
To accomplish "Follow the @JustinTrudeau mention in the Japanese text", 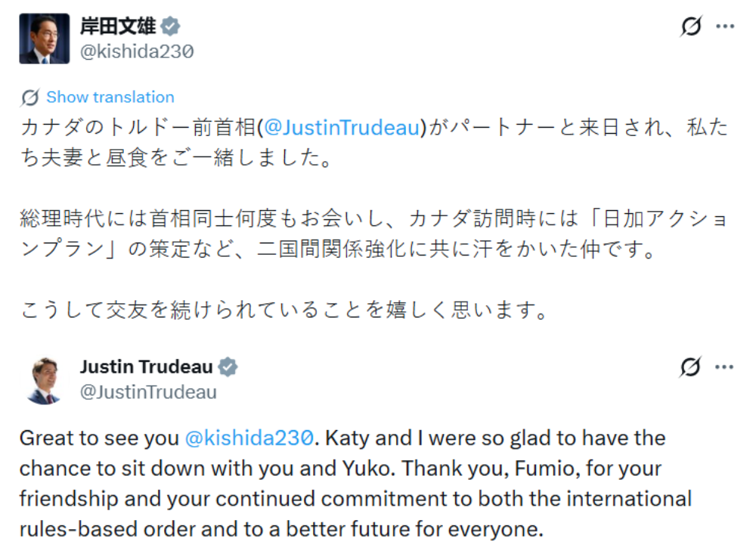I will click(342, 128).
